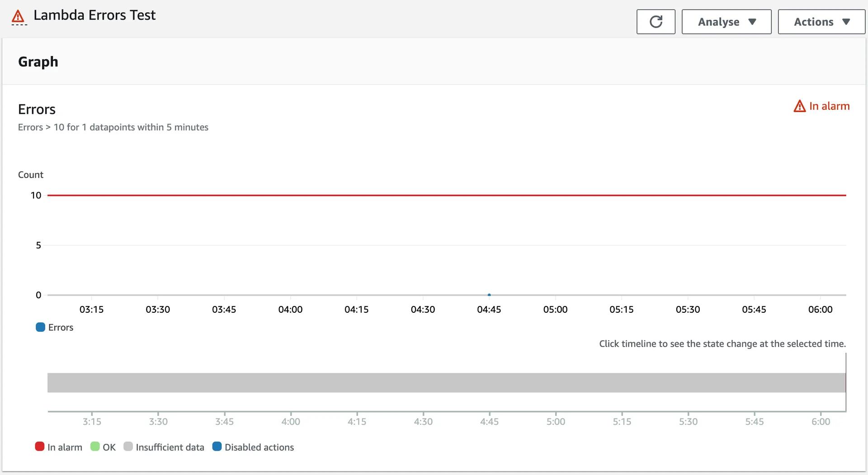Click the Lambda Errors Test title
The width and height of the screenshot is (868, 475).
pyautogui.click(x=95, y=15)
